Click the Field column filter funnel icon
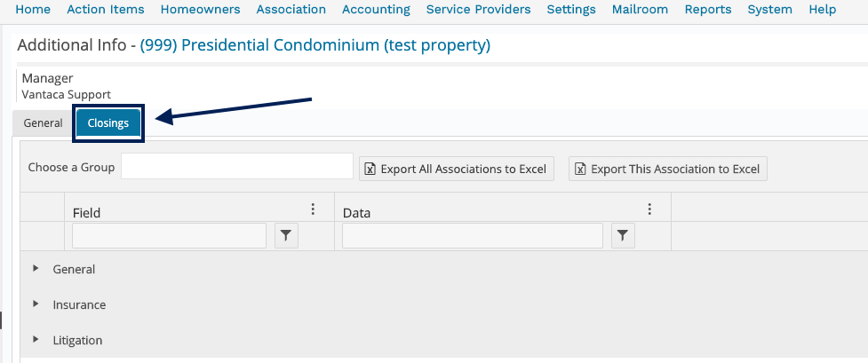 point(286,235)
